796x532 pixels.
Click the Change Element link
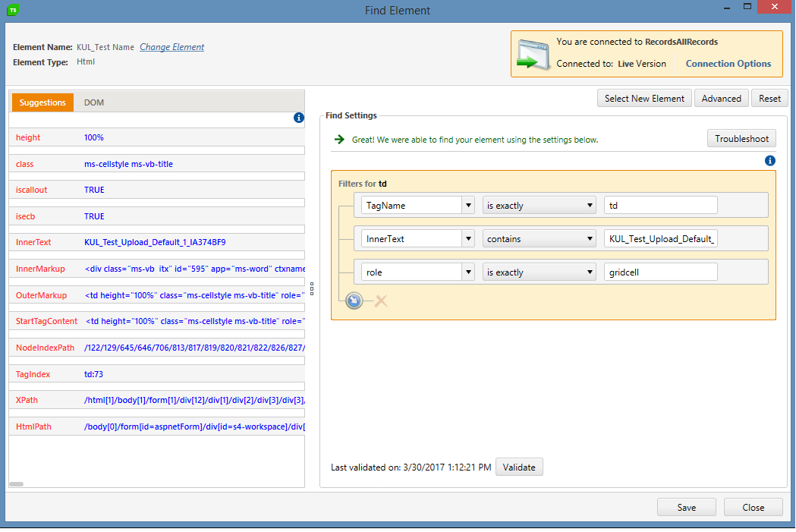(x=171, y=47)
